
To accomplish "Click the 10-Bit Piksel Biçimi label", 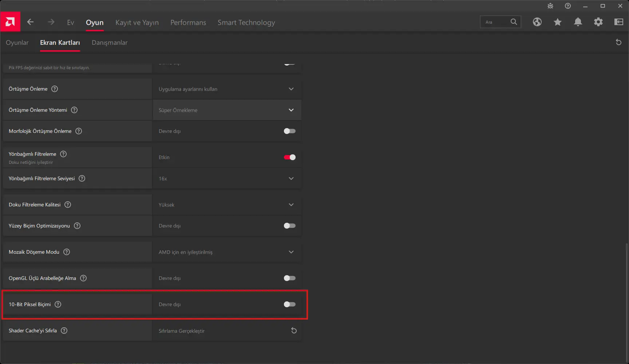I will click(30, 304).
